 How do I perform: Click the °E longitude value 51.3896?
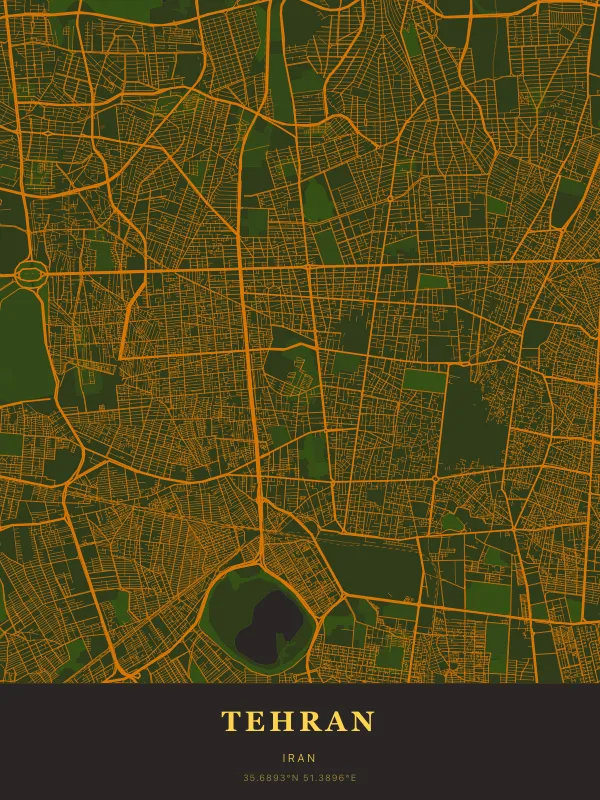click(329, 778)
